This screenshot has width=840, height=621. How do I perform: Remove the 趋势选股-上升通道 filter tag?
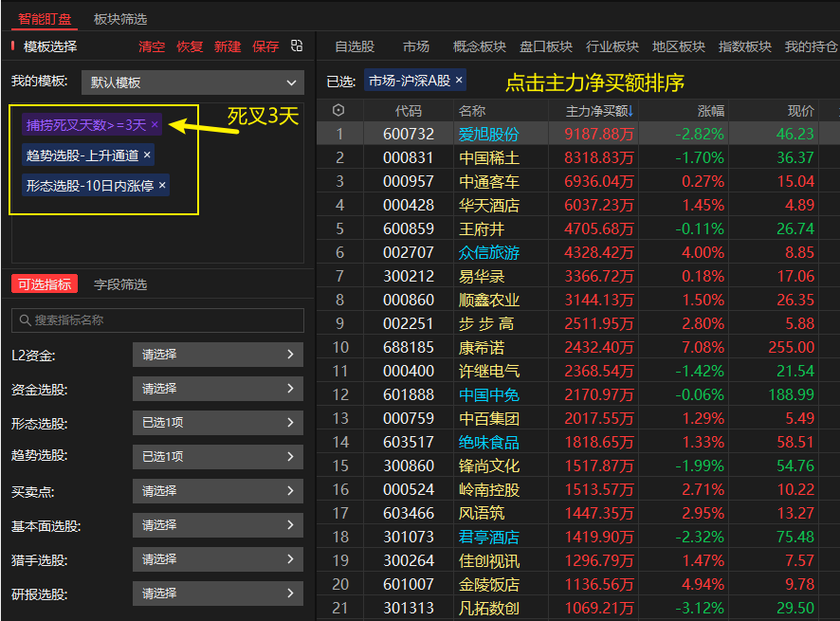point(147,155)
